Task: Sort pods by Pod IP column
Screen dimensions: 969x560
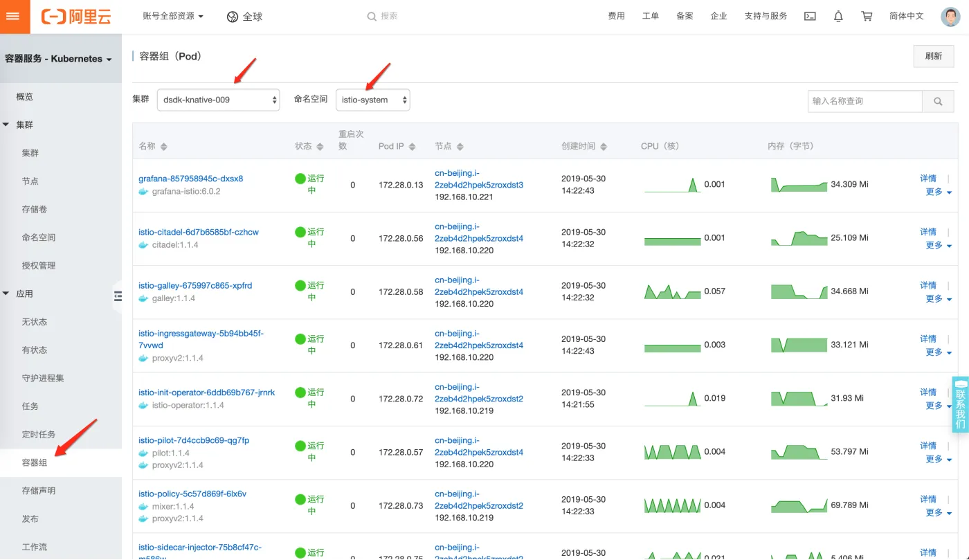Action: point(413,147)
